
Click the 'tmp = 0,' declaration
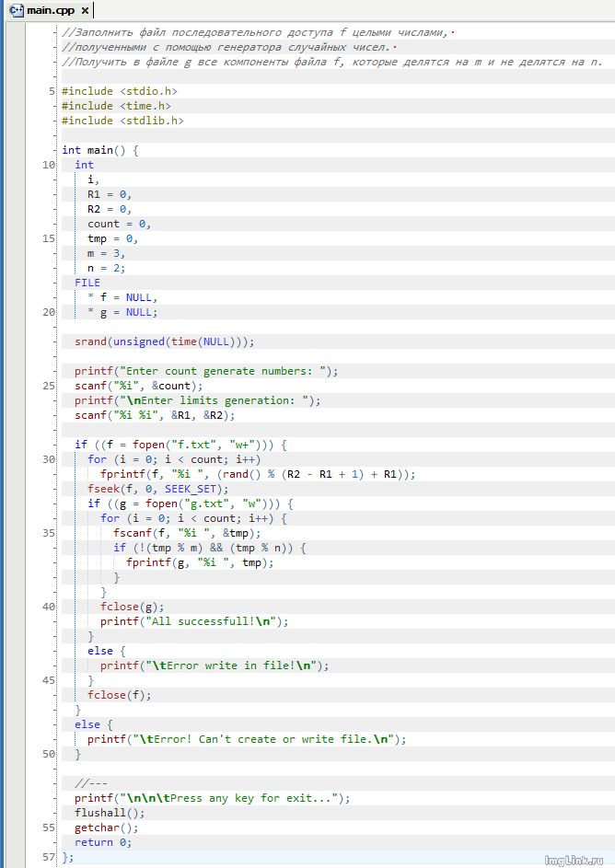112,238
